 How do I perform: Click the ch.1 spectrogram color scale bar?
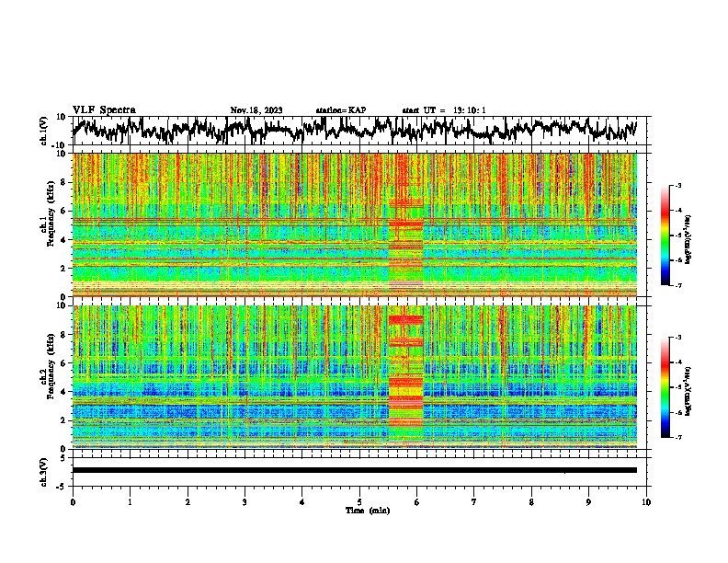pos(665,236)
